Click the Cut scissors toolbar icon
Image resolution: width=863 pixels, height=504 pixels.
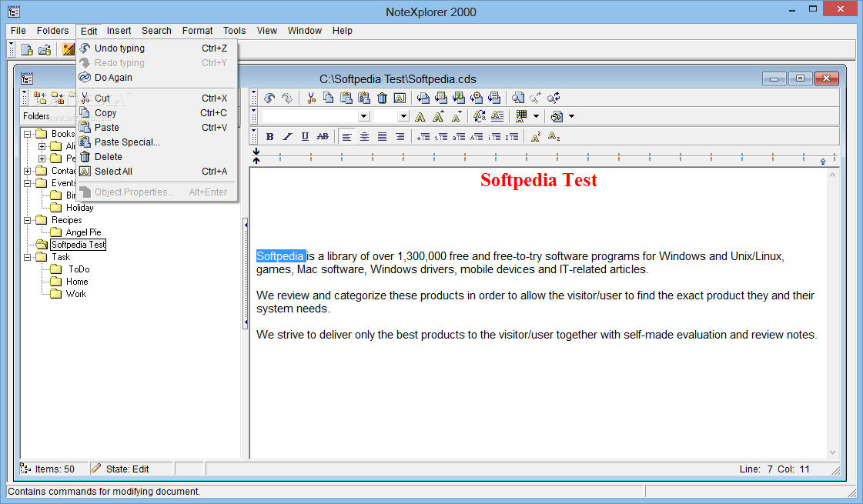311,98
